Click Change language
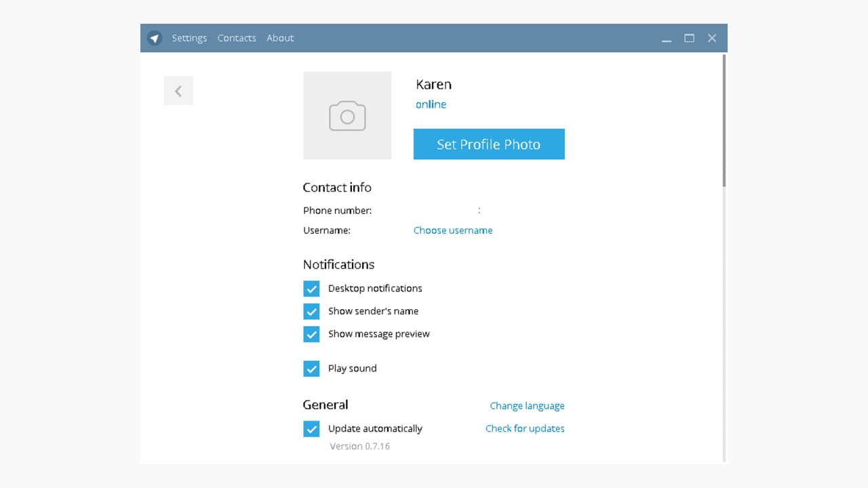 tap(527, 405)
